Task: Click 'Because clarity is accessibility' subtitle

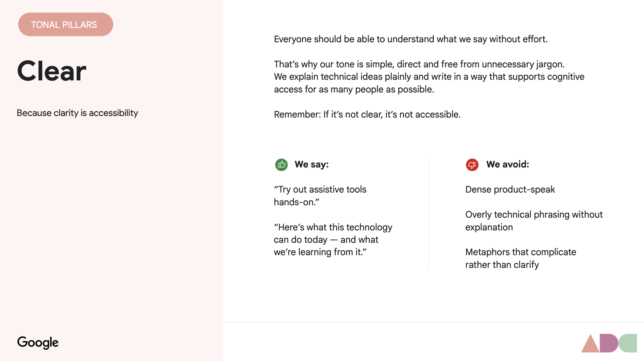Action: (x=77, y=113)
